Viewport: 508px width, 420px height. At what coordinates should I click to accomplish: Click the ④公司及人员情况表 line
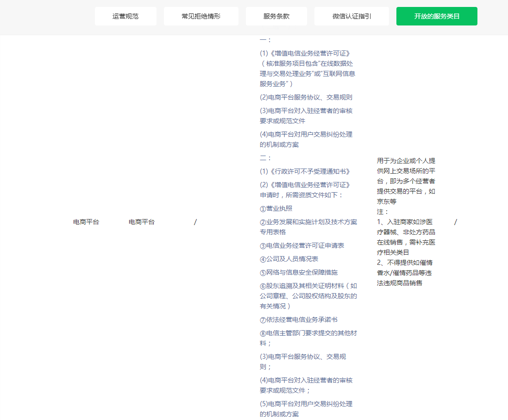pos(289,259)
